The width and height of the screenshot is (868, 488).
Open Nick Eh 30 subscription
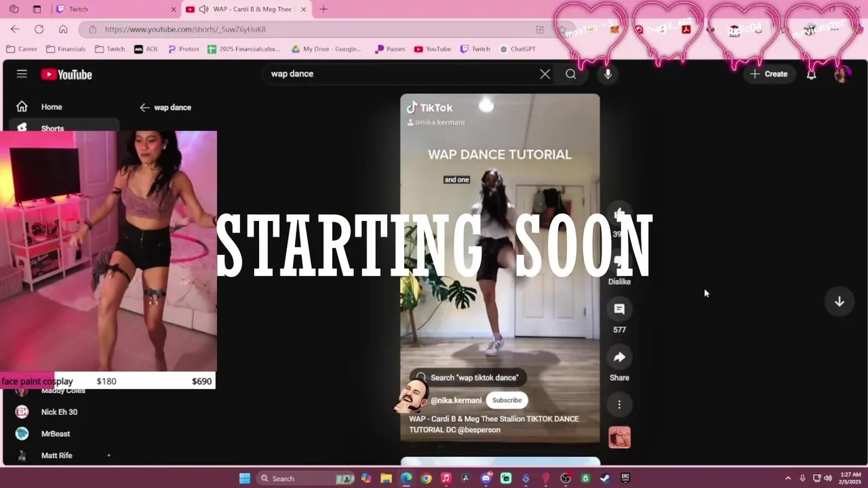[x=59, y=411]
